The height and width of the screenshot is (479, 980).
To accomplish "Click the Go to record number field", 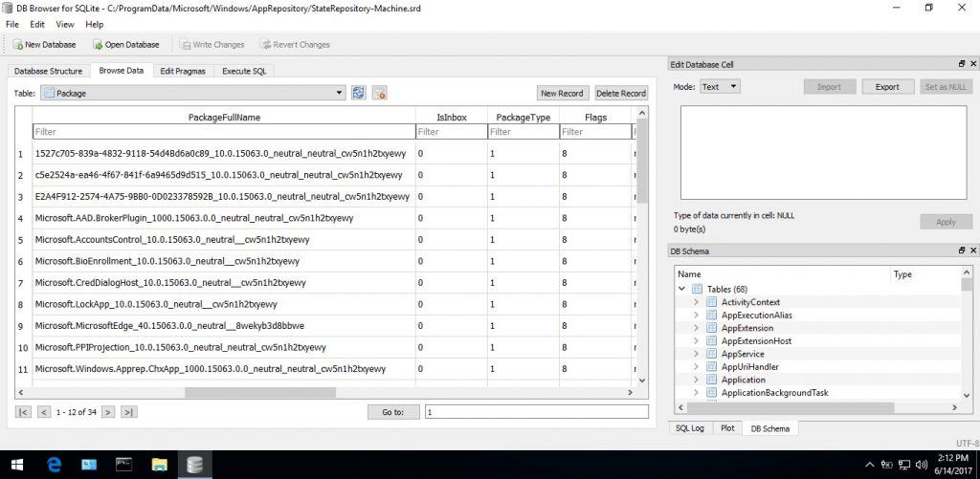I will [536, 412].
